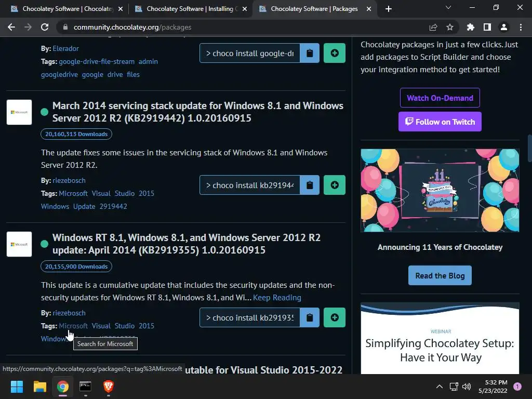Viewport: 532px width, 399px height.
Task: Open the Simplifying Chocolatey Setup webinar banner
Action: [440, 338]
